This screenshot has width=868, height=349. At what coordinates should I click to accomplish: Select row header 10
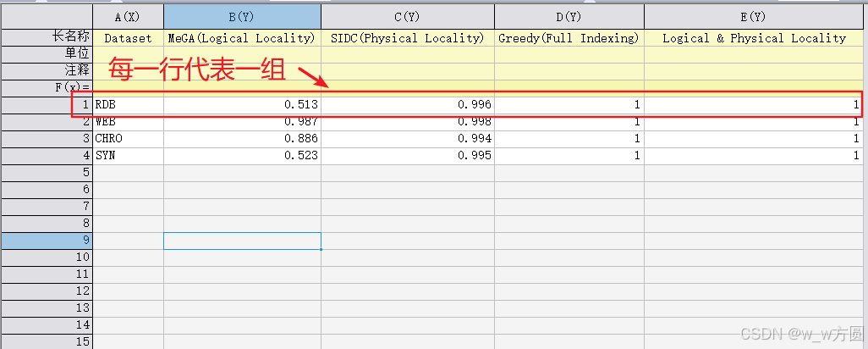(x=47, y=257)
